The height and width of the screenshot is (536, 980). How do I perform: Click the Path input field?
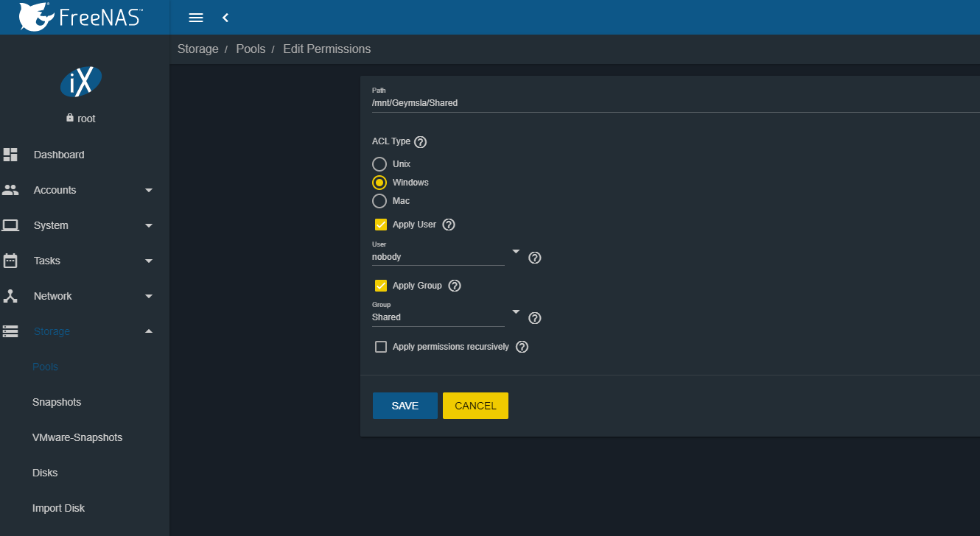pyautogui.click(x=663, y=103)
